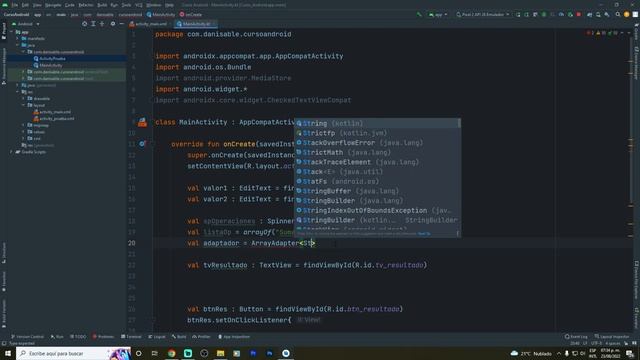The image size is (640, 360).
Task: Choose Stack<E> (java.util) completion suggestion
Action: pyautogui.click(x=377, y=172)
